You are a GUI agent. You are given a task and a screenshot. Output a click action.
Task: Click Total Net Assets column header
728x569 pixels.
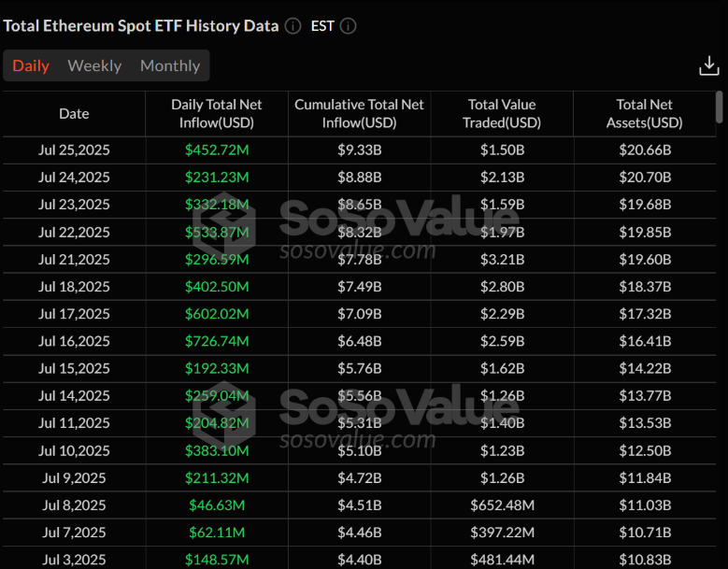coord(645,114)
